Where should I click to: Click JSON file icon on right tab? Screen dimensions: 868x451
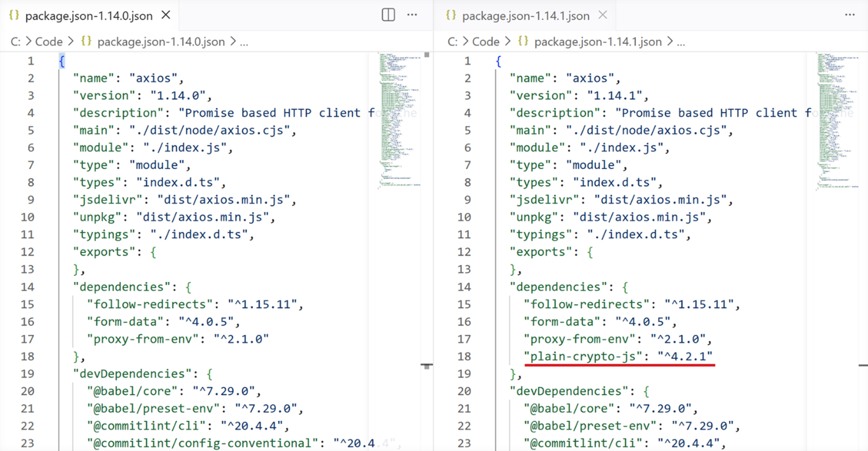tap(451, 15)
